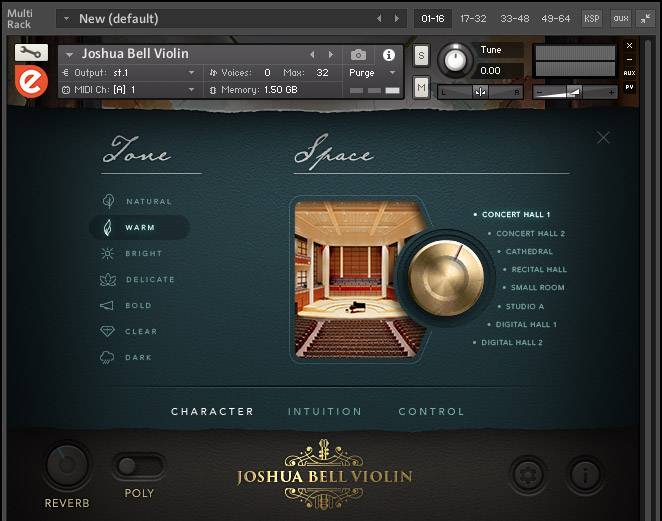Viewport: 662px width, 521px height.
Task: Choose Studio A reverb space
Action: [524, 306]
